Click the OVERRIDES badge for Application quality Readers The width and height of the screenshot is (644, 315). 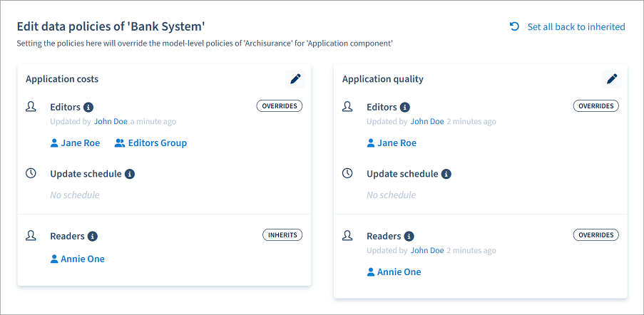[x=596, y=235]
